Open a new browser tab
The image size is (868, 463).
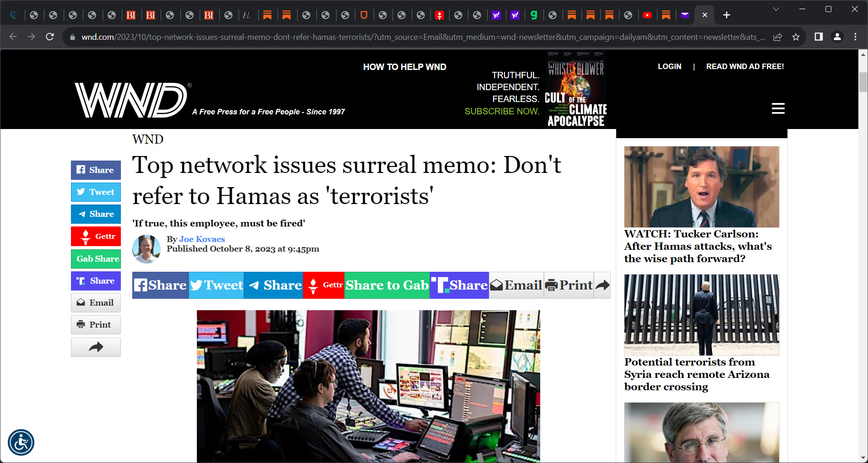point(727,15)
